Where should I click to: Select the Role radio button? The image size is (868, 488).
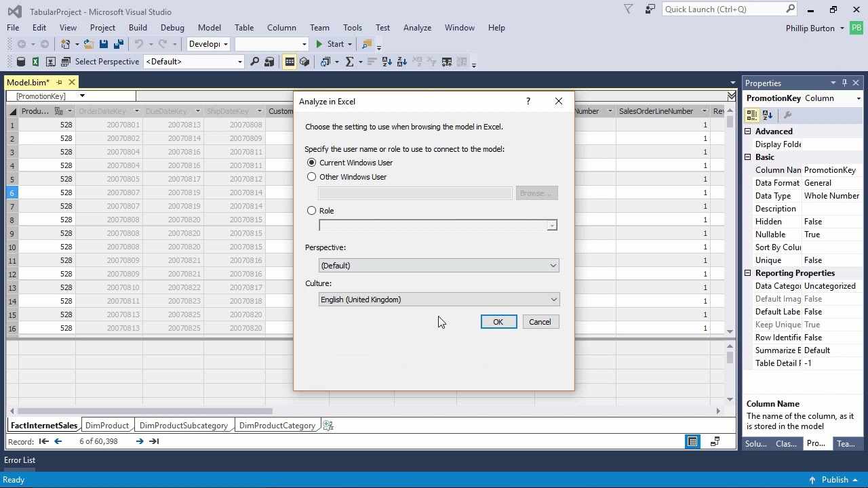pyautogui.click(x=311, y=211)
